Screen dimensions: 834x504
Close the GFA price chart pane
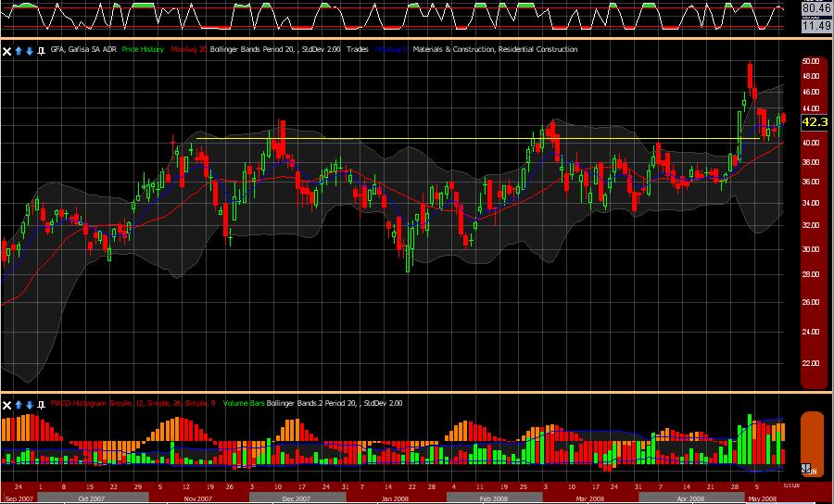tap(6, 52)
